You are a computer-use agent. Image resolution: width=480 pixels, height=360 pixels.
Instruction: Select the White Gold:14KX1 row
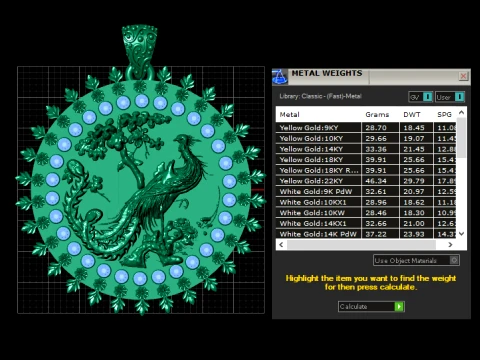366,224
